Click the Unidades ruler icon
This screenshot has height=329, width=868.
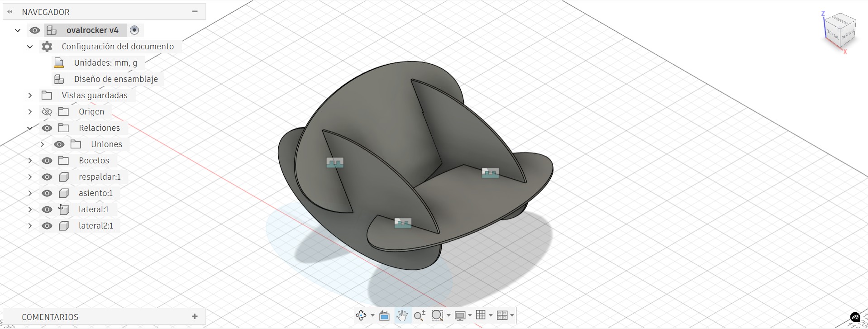pyautogui.click(x=59, y=63)
